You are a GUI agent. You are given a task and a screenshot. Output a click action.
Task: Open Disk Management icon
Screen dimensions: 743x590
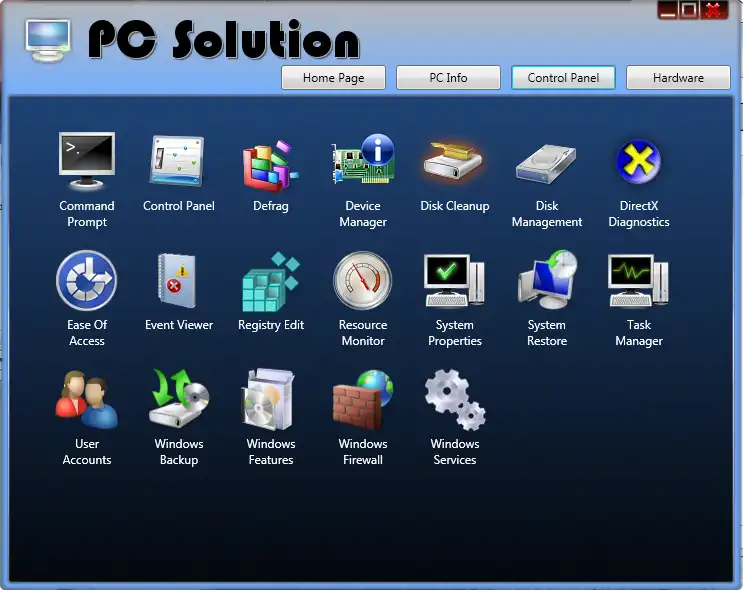pyautogui.click(x=546, y=164)
